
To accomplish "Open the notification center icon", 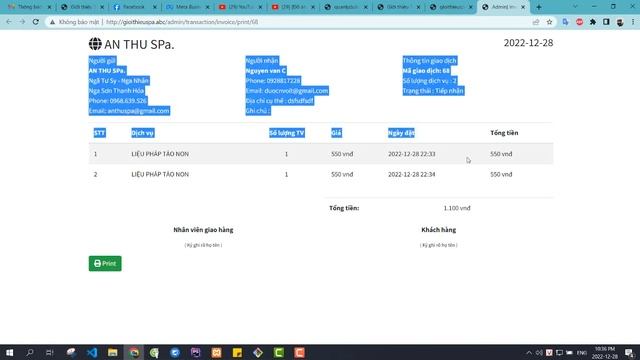I will (629, 352).
